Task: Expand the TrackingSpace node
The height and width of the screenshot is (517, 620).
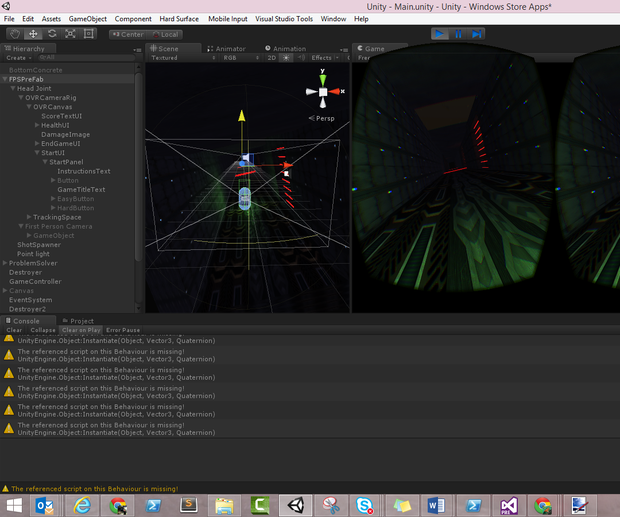Action: pos(29,217)
